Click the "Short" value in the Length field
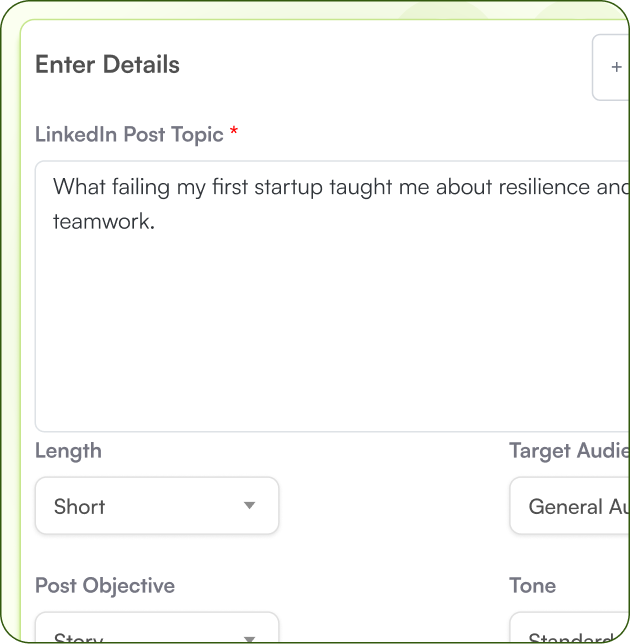 pos(80,507)
